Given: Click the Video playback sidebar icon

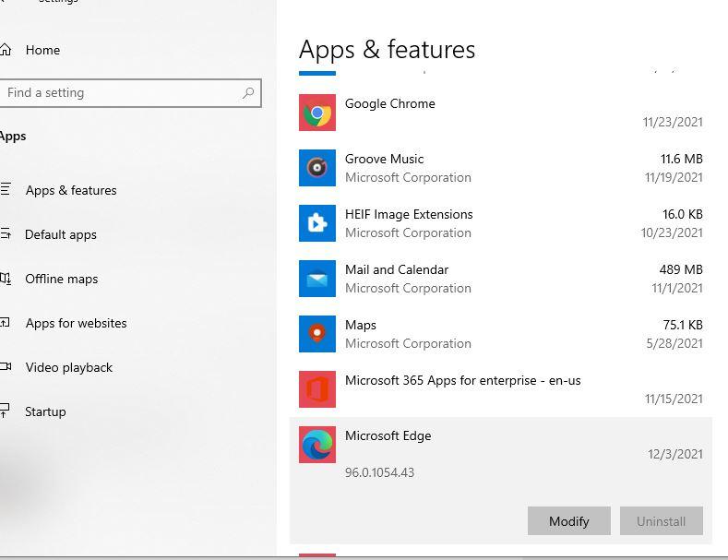Looking at the screenshot, I should tap(6, 367).
